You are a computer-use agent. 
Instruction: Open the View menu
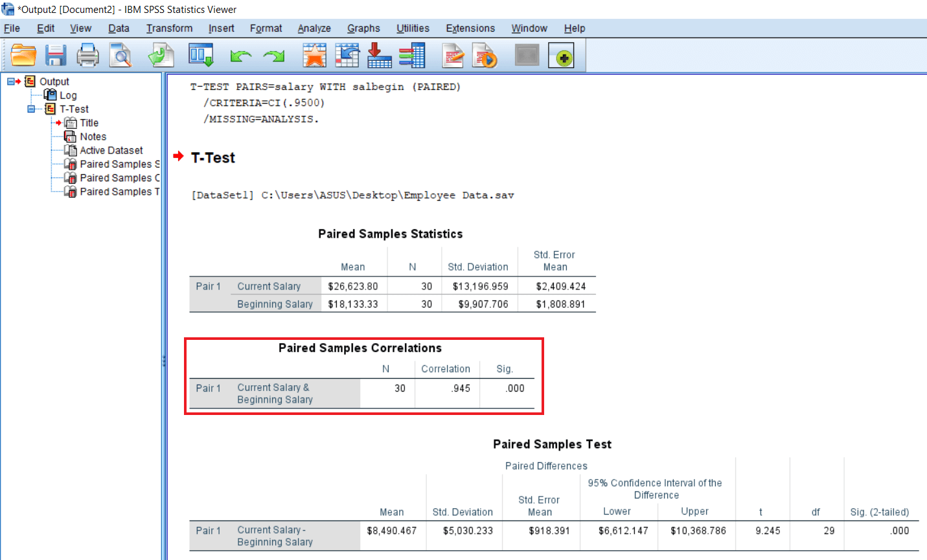coord(80,28)
